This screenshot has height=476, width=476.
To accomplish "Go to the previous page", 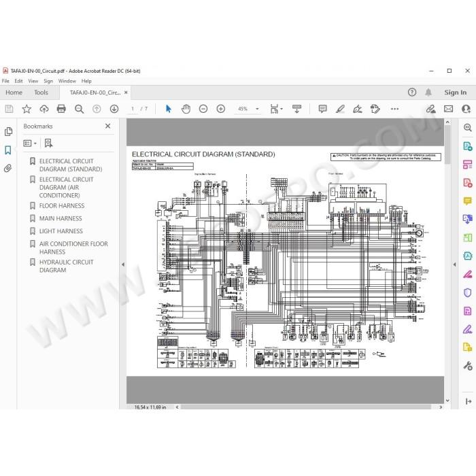I will pos(97,109).
